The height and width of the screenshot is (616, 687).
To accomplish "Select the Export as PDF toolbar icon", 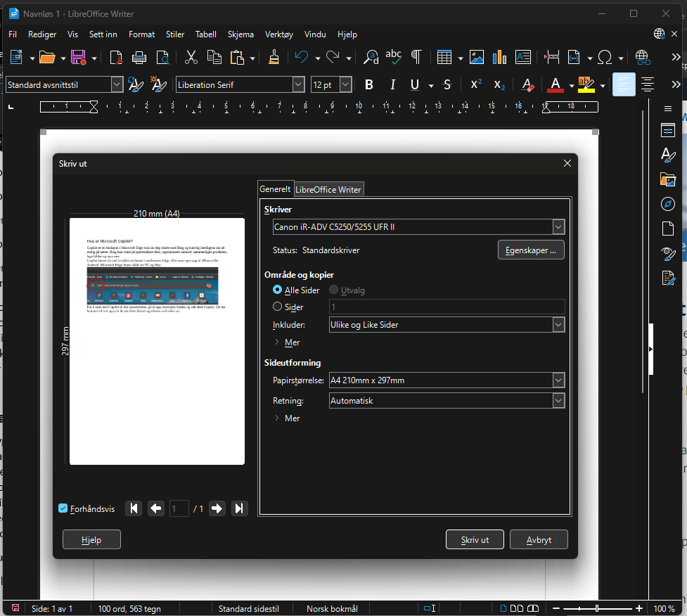I will tap(117, 57).
